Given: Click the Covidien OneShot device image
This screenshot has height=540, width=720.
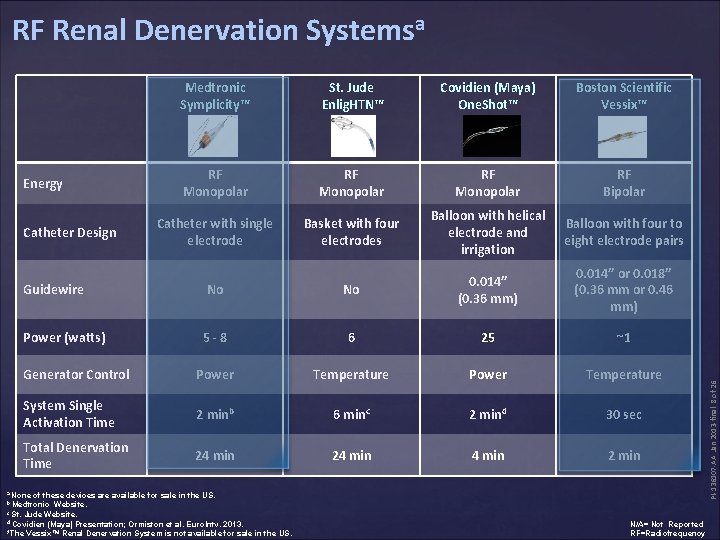Looking at the screenshot, I should point(491,136).
